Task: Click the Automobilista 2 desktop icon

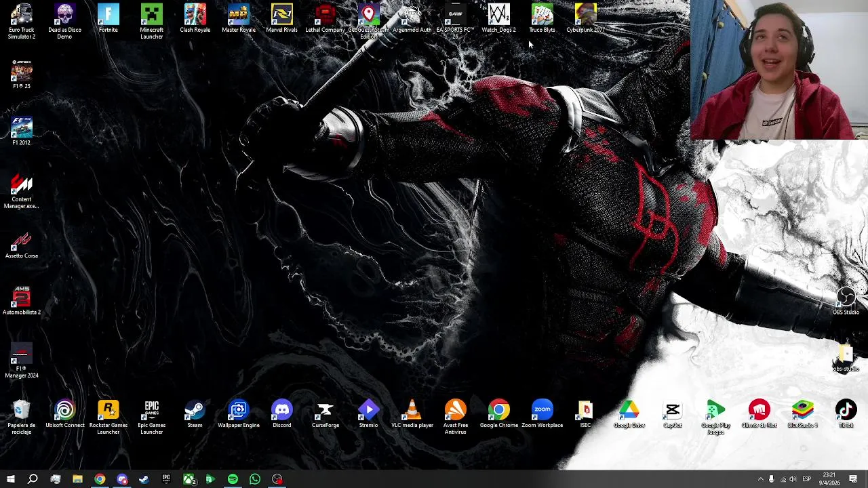Action: [x=22, y=301]
